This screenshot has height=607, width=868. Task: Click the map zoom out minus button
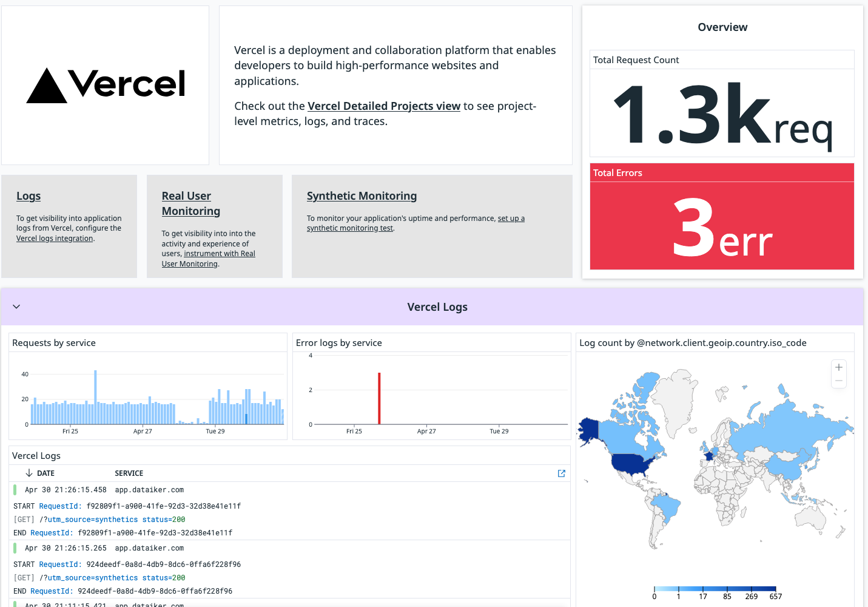pos(839,381)
